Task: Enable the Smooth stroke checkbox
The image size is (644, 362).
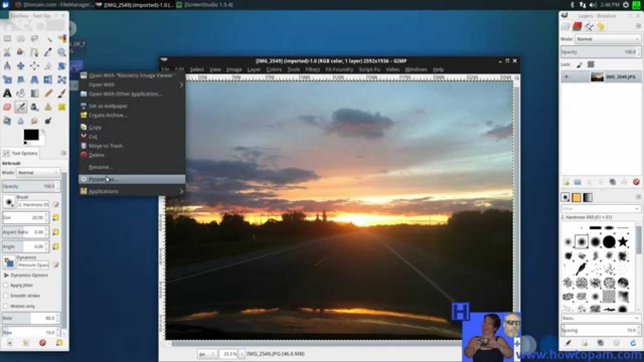Action: click(x=6, y=296)
